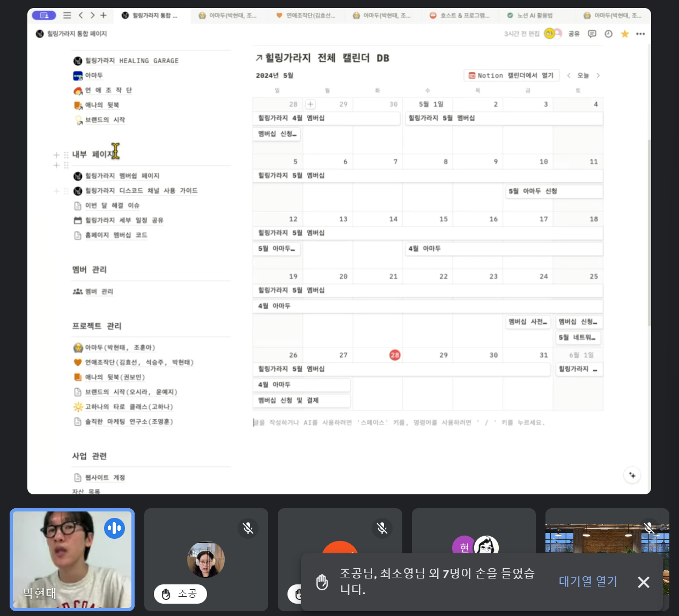Click the star favorite icon in header
The height and width of the screenshot is (616, 679).
[x=624, y=34]
